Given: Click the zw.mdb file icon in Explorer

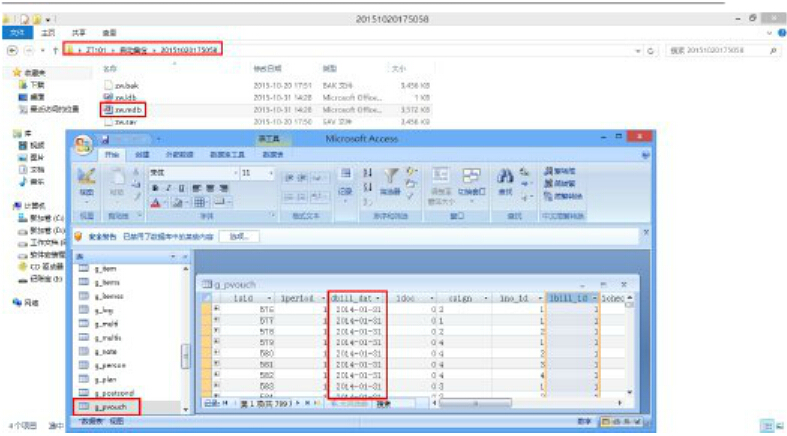Looking at the screenshot, I should pyautogui.click(x=108, y=109).
